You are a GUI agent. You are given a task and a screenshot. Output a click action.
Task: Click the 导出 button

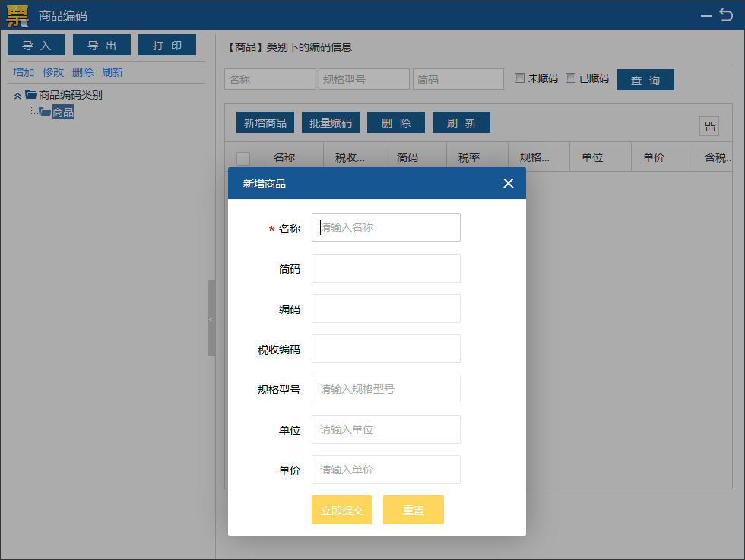pyautogui.click(x=102, y=45)
